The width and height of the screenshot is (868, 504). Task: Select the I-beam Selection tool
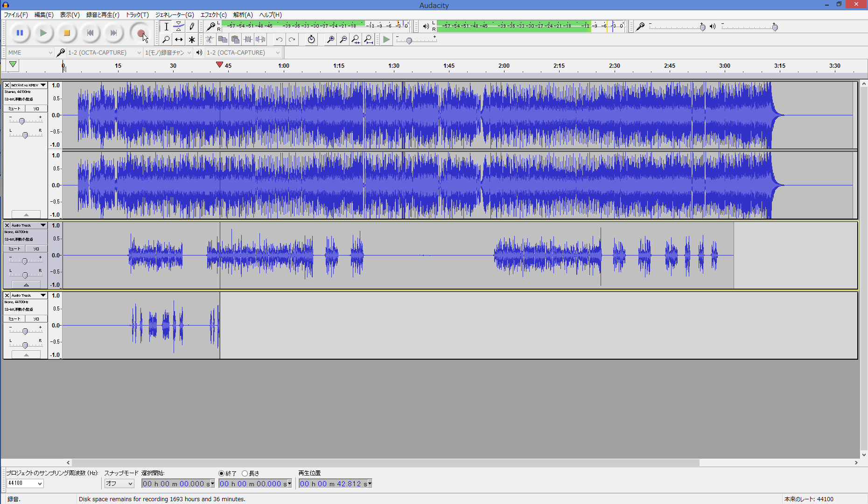pos(166,27)
